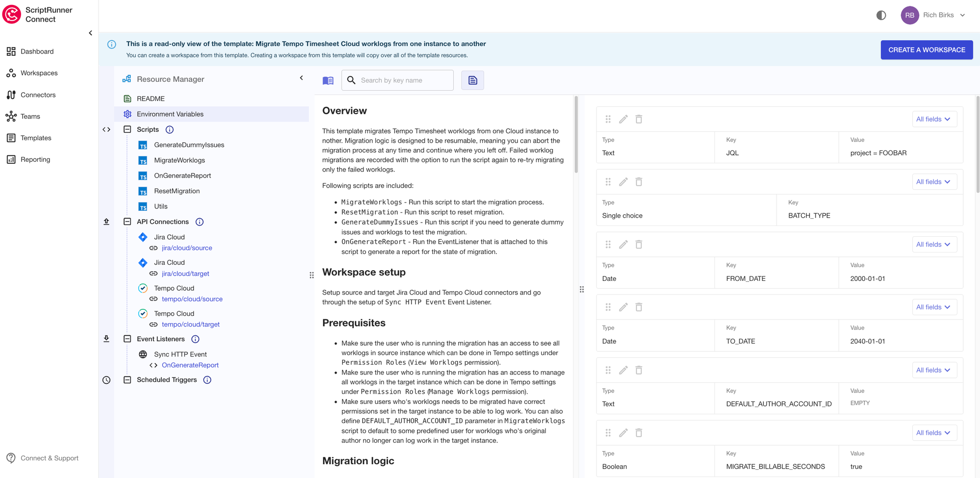
Task: Click the document view button beside search
Action: tap(472, 80)
